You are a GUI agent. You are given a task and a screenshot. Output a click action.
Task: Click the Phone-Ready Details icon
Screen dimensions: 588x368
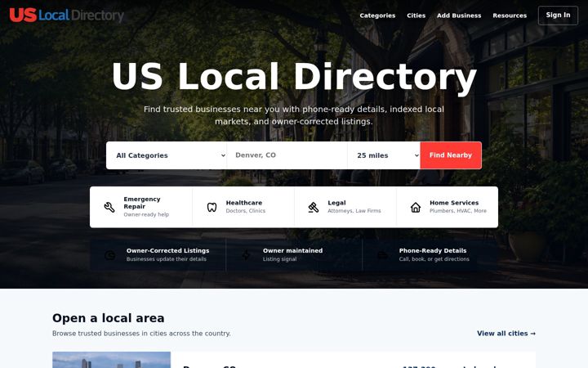(x=382, y=255)
